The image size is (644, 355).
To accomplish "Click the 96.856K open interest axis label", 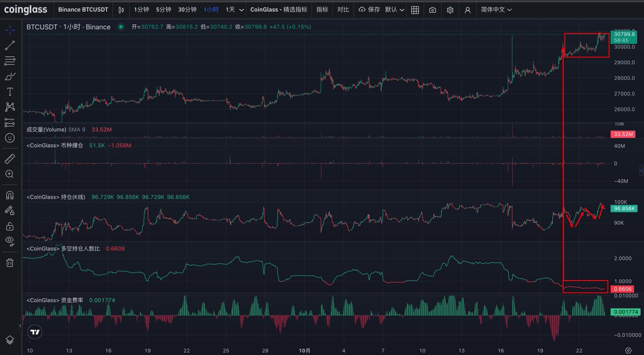I will [624, 208].
